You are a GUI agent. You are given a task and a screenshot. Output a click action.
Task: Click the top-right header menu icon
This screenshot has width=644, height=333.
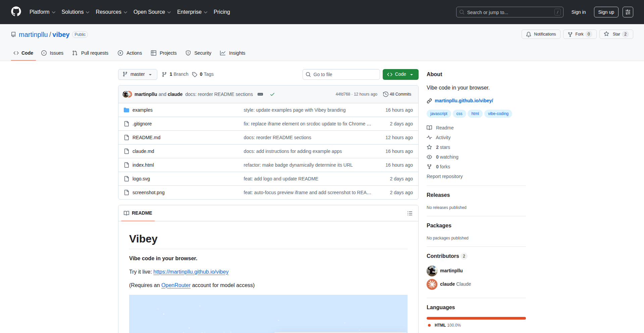click(628, 12)
